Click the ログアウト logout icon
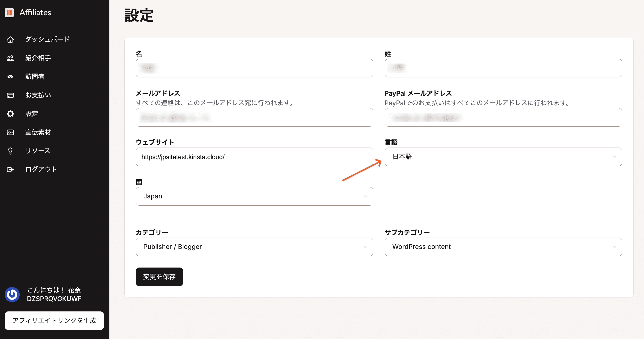Screen dimensions: 644x339 coord(10,169)
